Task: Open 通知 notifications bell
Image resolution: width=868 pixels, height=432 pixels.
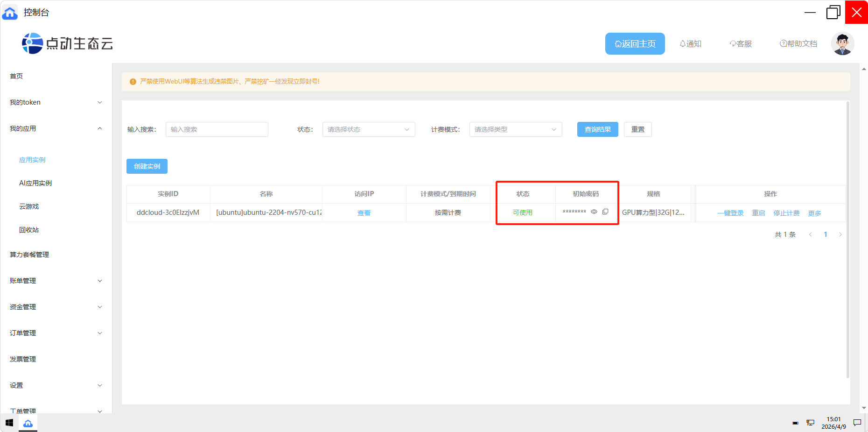Action: pos(690,44)
